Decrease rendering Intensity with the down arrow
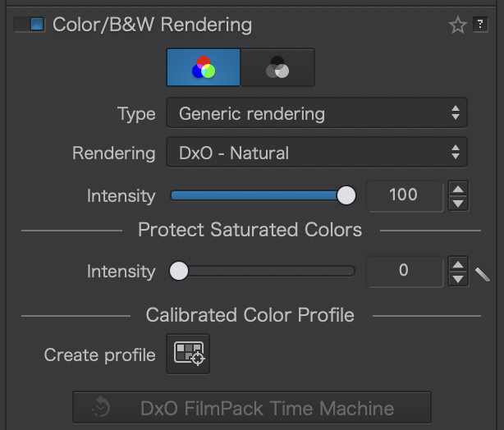The image size is (504, 430). [459, 203]
